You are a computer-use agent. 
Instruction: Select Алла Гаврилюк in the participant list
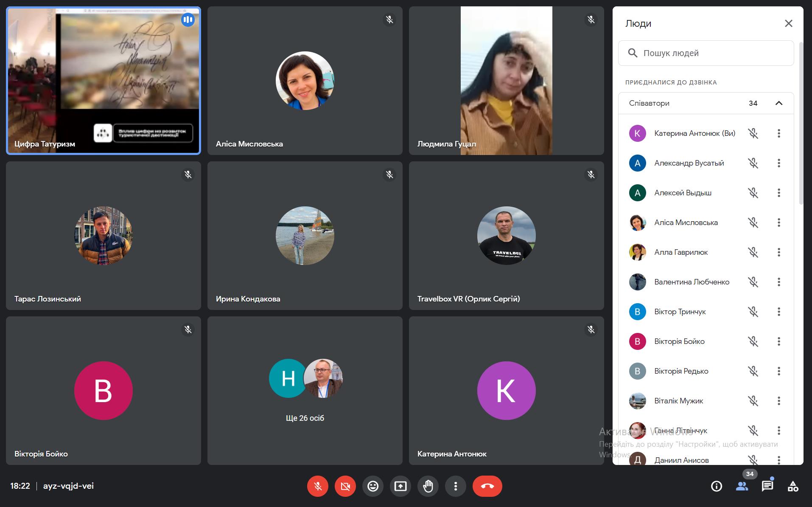pos(680,252)
